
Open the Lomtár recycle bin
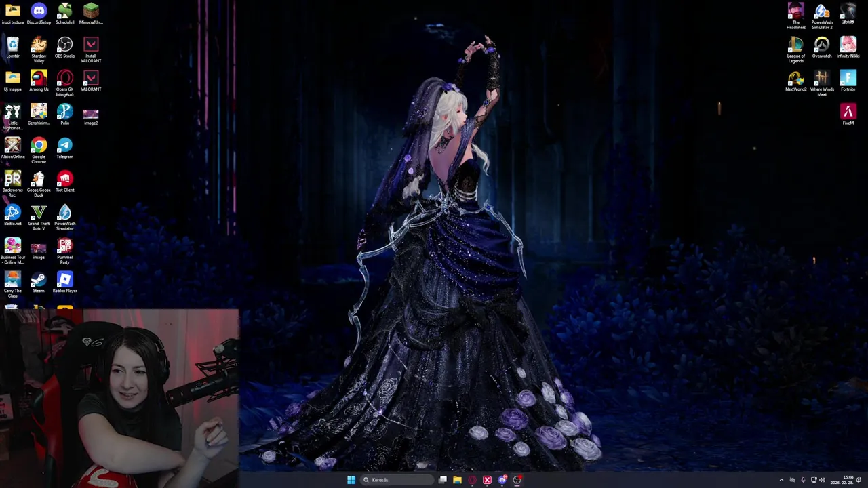click(x=13, y=47)
